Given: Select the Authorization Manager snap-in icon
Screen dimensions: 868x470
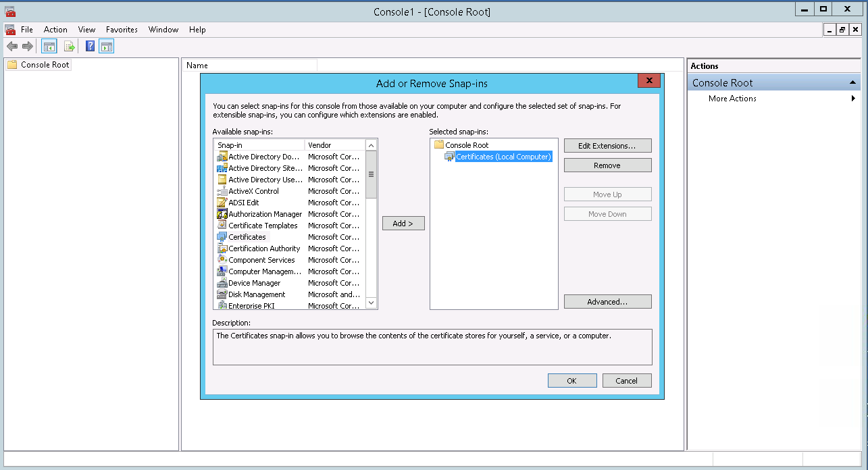Looking at the screenshot, I should [x=222, y=214].
